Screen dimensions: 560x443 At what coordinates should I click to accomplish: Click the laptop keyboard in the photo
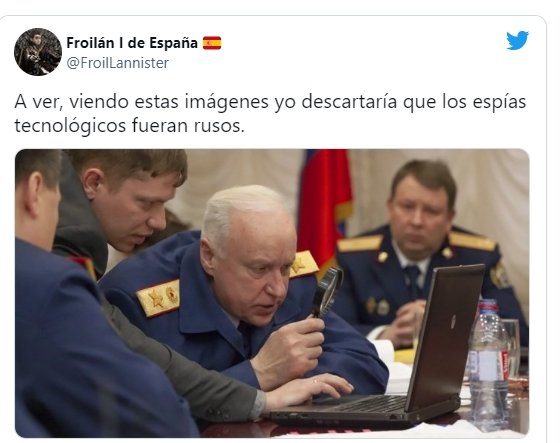pos(361,404)
